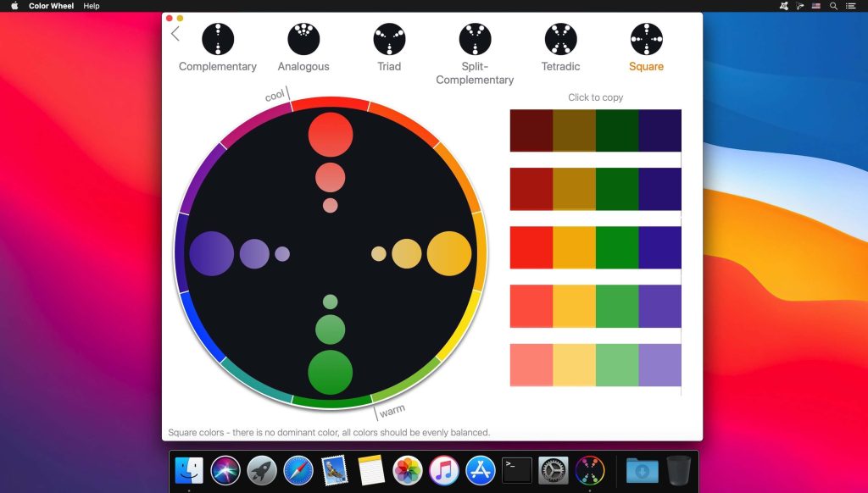This screenshot has height=493, width=868.
Task: Click the largest red circle in wheel
Action: coord(331,135)
